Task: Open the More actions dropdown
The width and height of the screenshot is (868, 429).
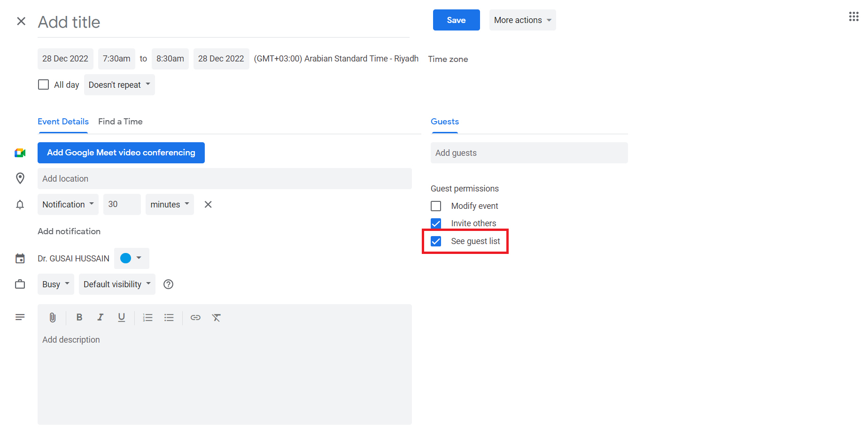Action: [x=522, y=20]
